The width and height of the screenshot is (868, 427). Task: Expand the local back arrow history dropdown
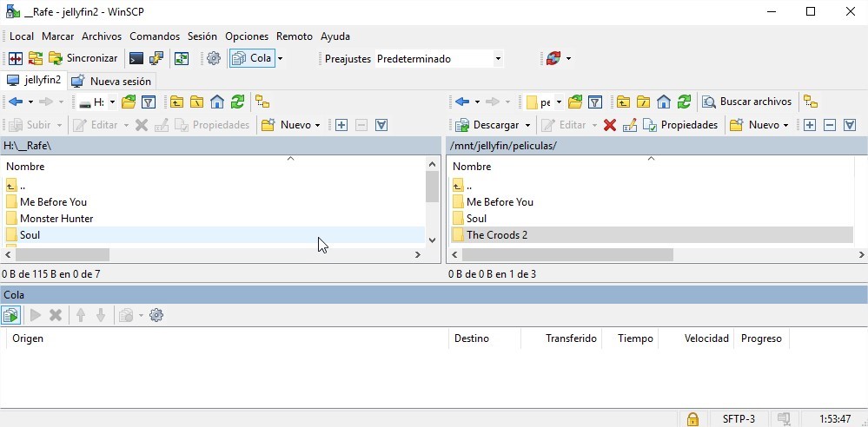[30, 102]
